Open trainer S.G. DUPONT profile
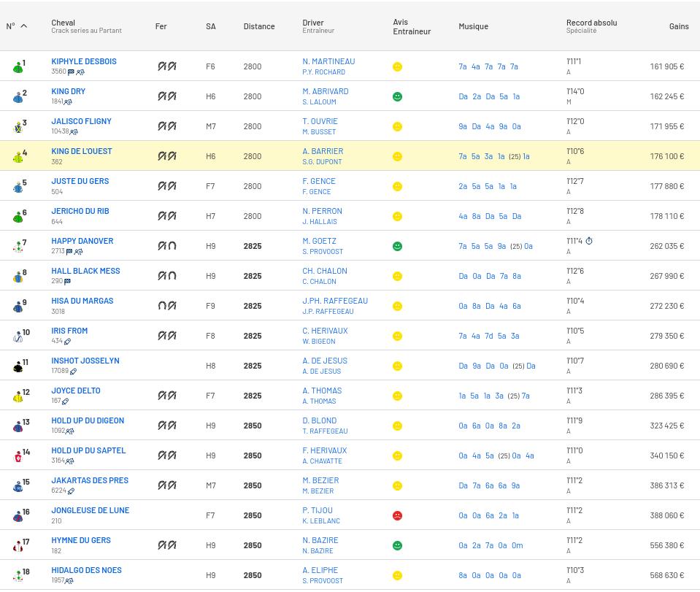The height and width of the screenshot is (592, 700). [x=322, y=162]
